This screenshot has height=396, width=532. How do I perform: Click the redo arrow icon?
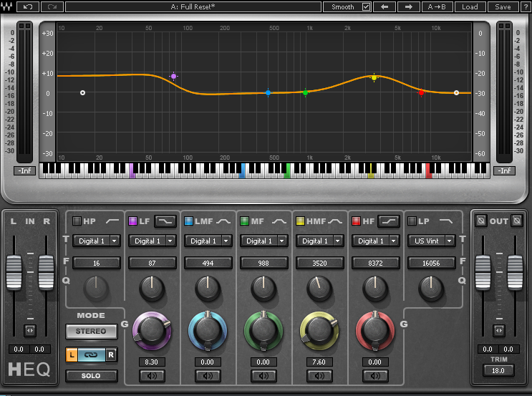[x=52, y=6]
